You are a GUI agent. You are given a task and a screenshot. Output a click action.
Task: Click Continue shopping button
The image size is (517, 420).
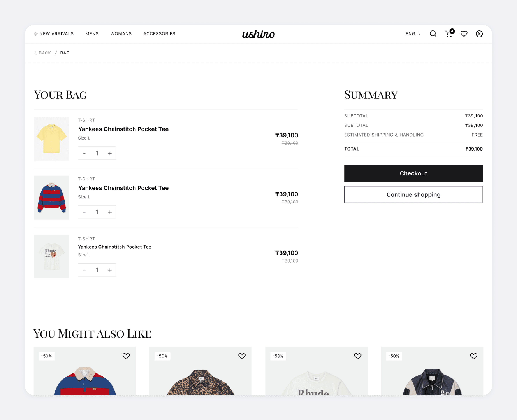click(413, 194)
